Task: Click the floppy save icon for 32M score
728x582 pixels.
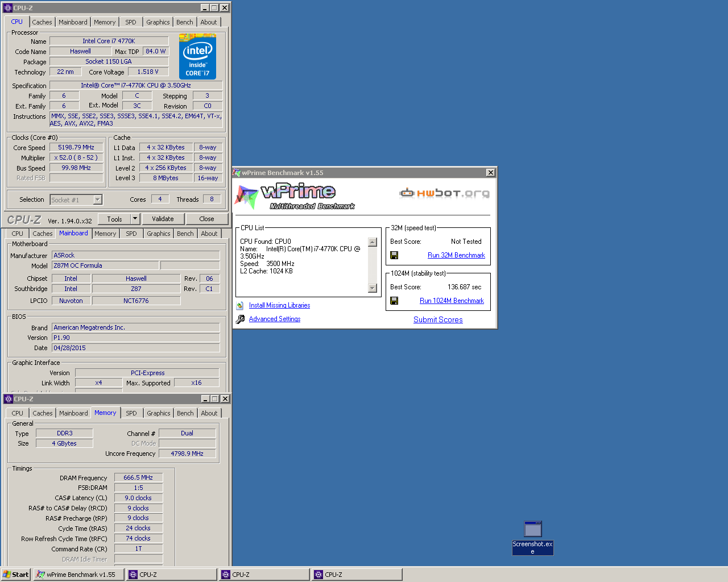Action: click(x=394, y=255)
